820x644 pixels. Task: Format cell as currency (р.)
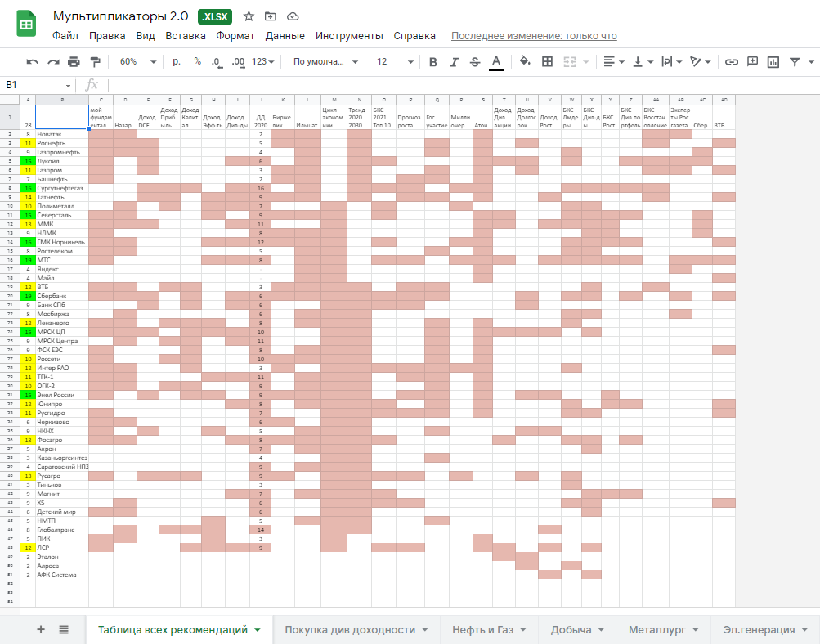[x=177, y=61]
